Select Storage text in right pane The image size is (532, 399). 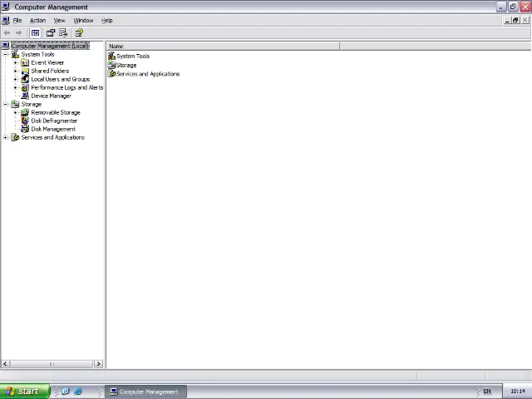pos(126,65)
